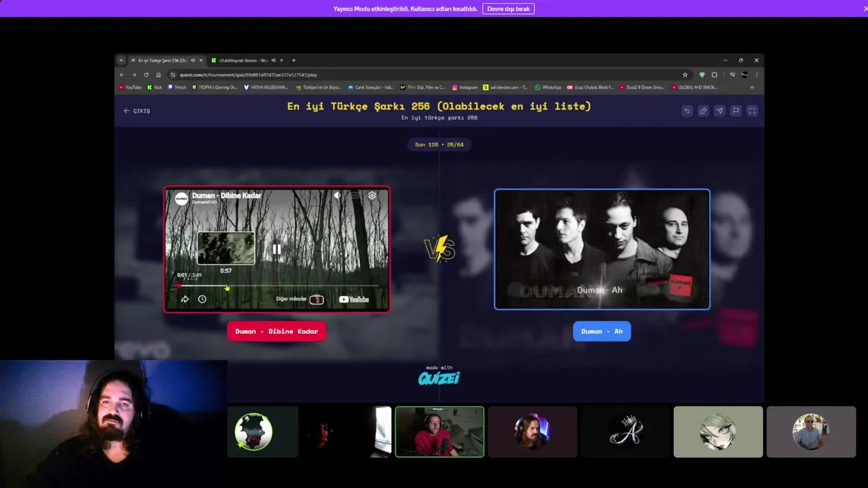
Task: Reload the quizei page
Action: point(146,75)
